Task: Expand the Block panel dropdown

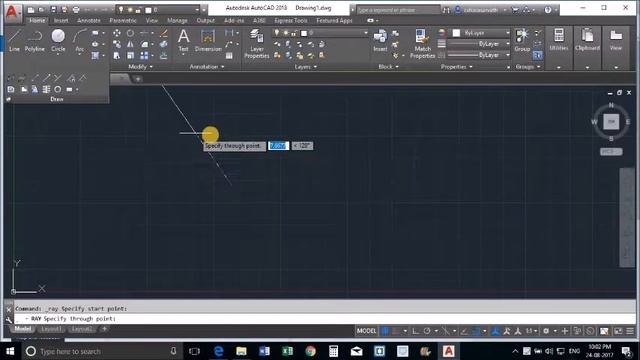Action: pos(388,67)
